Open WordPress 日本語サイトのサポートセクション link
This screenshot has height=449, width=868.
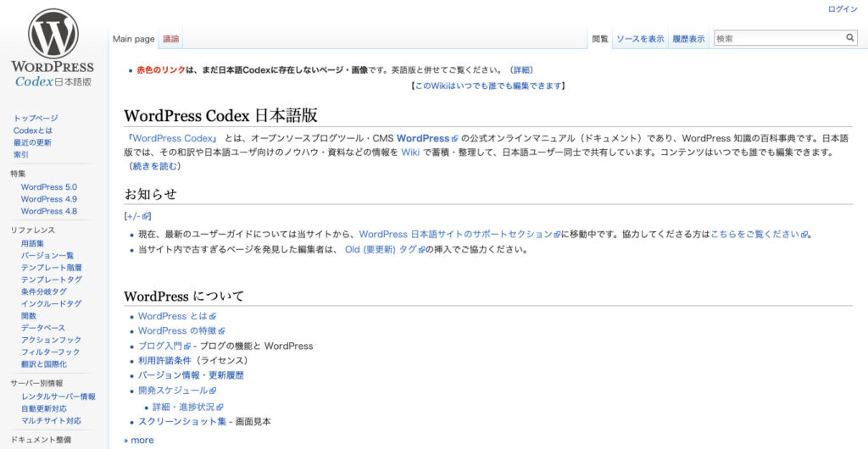(x=459, y=234)
